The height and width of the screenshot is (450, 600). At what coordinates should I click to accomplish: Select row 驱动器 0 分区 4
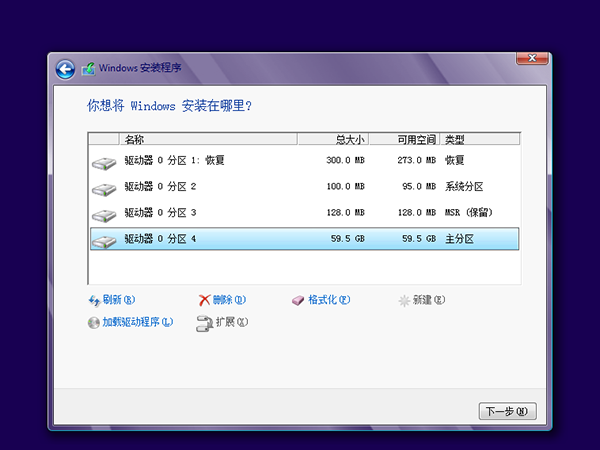305,239
